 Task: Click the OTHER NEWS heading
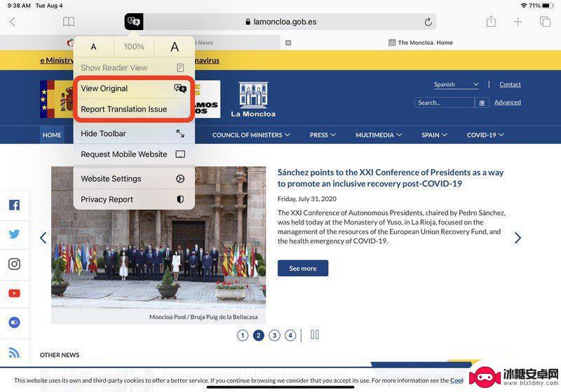point(60,355)
